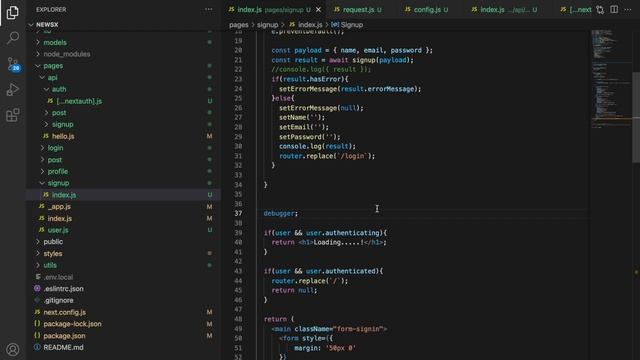Open package-lock.json file

tap(72, 324)
